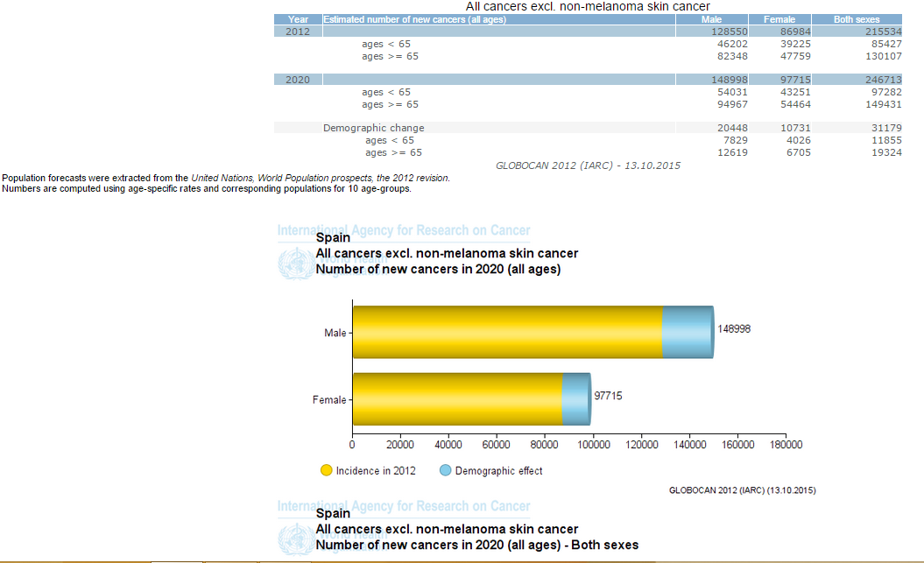Click the Demographic effect legend text
This screenshot has height=563, width=924.
coord(498,471)
